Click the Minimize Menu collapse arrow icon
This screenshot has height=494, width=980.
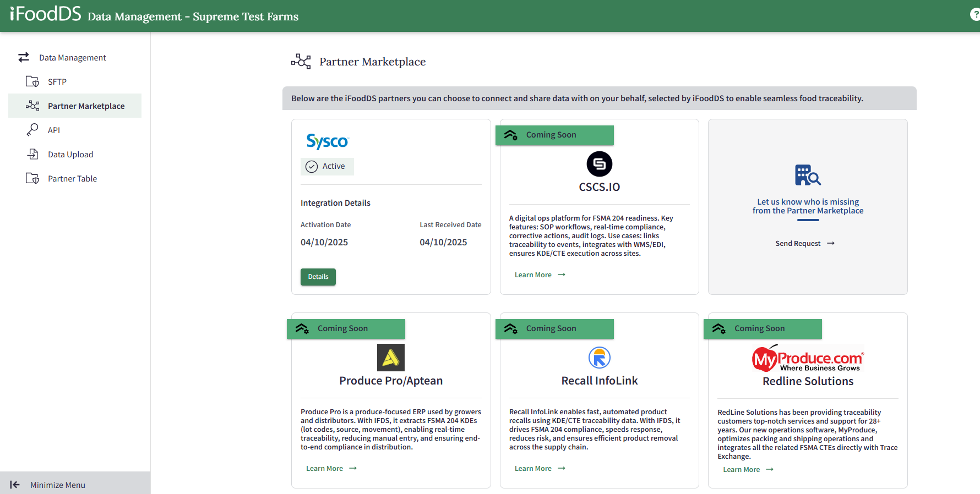(15, 485)
